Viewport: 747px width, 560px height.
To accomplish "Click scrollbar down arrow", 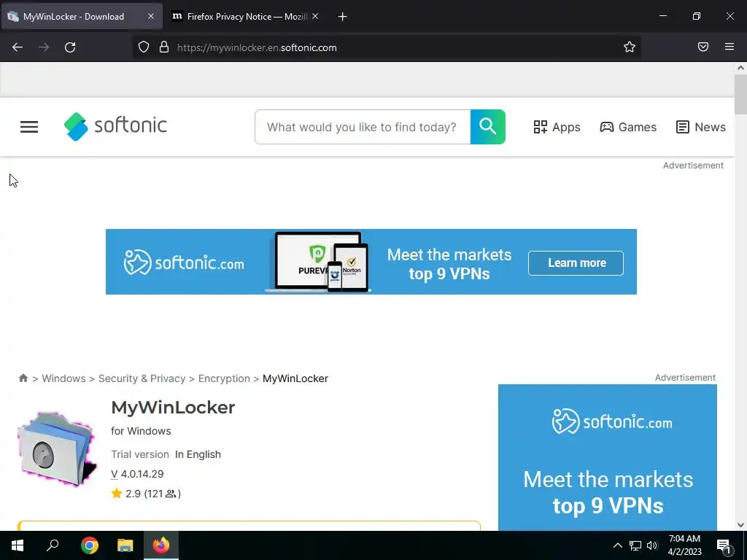I will pos(740,525).
